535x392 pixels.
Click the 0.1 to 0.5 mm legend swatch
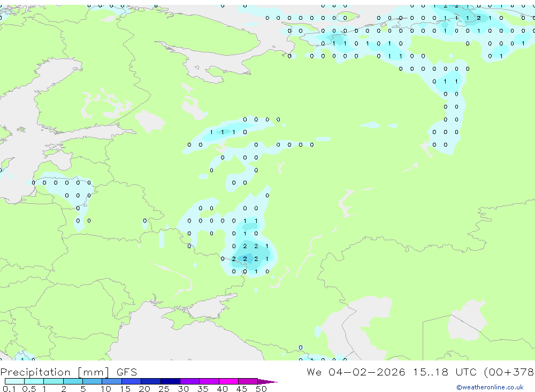[14, 381]
